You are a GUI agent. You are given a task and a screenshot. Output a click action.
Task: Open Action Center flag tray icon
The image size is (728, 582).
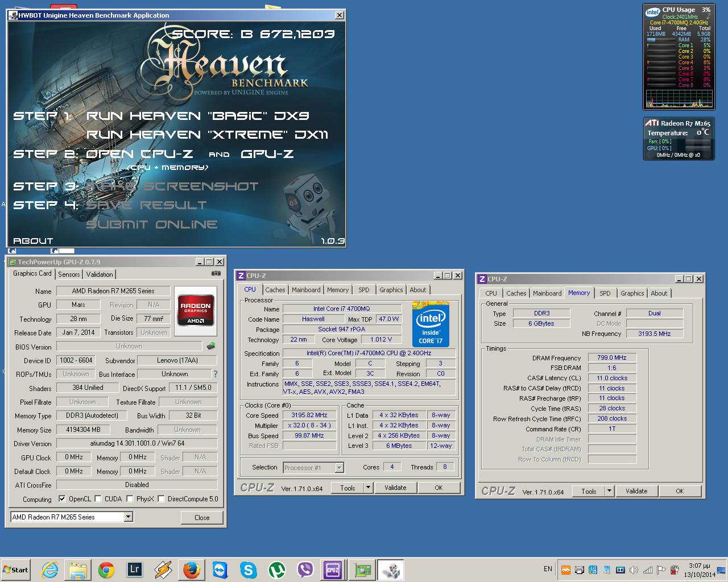[661, 569]
